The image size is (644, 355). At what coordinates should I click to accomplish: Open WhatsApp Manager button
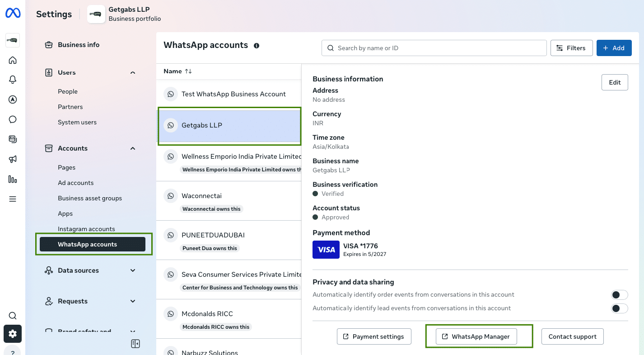click(x=476, y=336)
